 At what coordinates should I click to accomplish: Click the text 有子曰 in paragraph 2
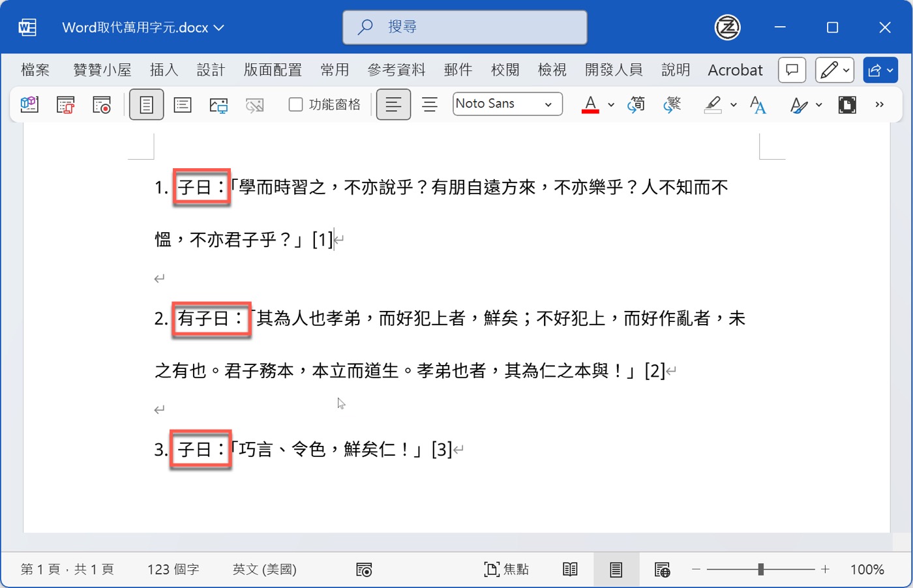point(203,318)
